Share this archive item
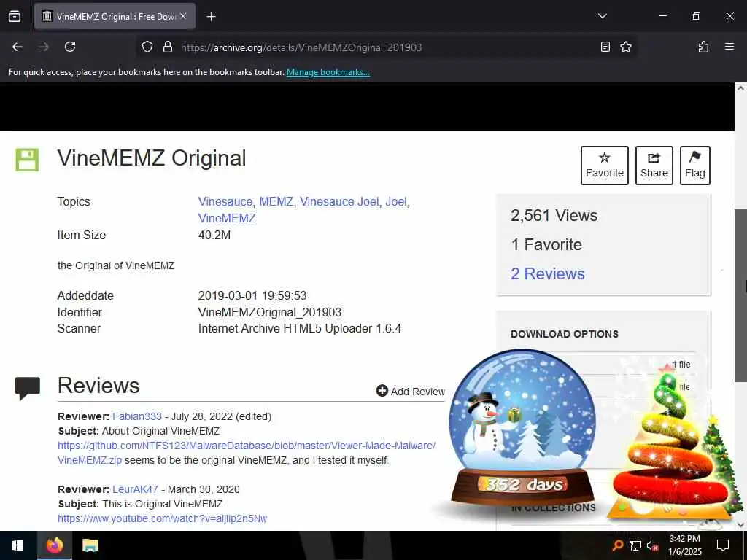The image size is (747, 560). [x=654, y=166]
